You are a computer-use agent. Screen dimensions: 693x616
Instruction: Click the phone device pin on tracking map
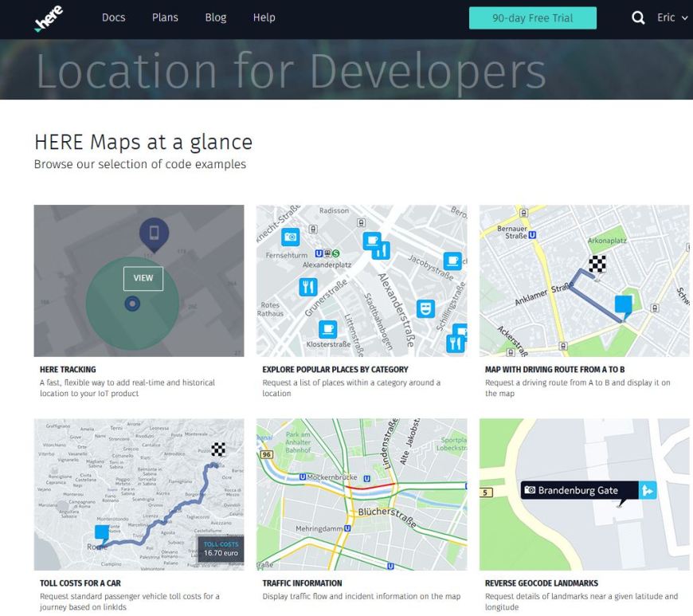click(x=154, y=233)
